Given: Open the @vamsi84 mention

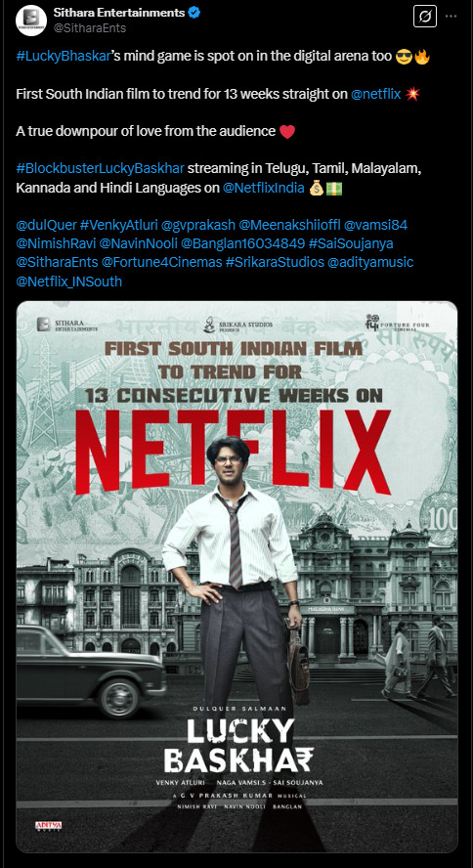Looking at the screenshot, I should click(375, 225).
